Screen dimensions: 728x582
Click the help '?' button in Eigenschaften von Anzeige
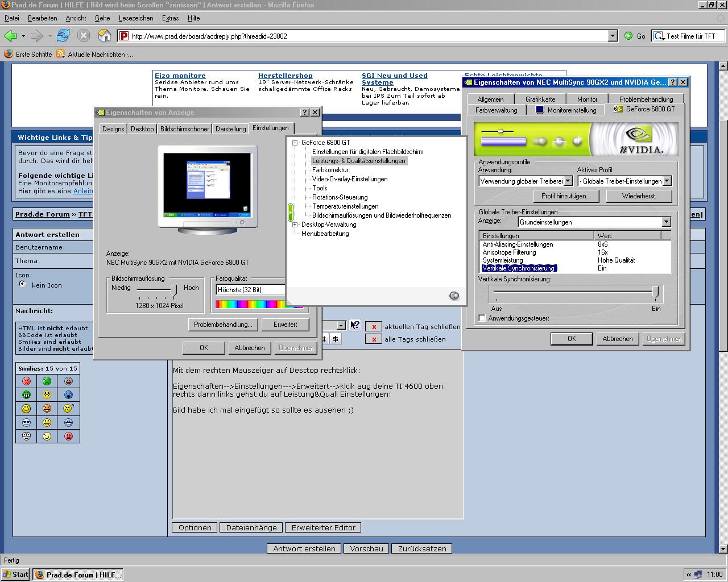click(x=305, y=113)
